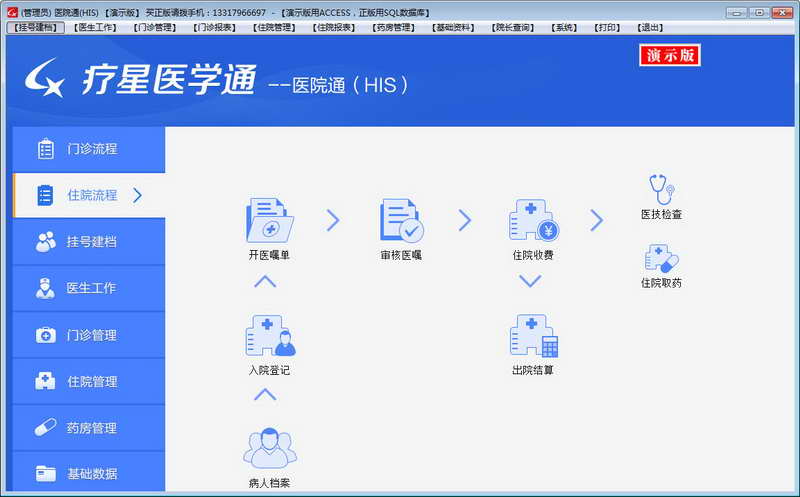Click the 门诊流程 clipboard icon in sidebar
Image resolution: width=800 pixels, height=497 pixels.
pos(45,149)
